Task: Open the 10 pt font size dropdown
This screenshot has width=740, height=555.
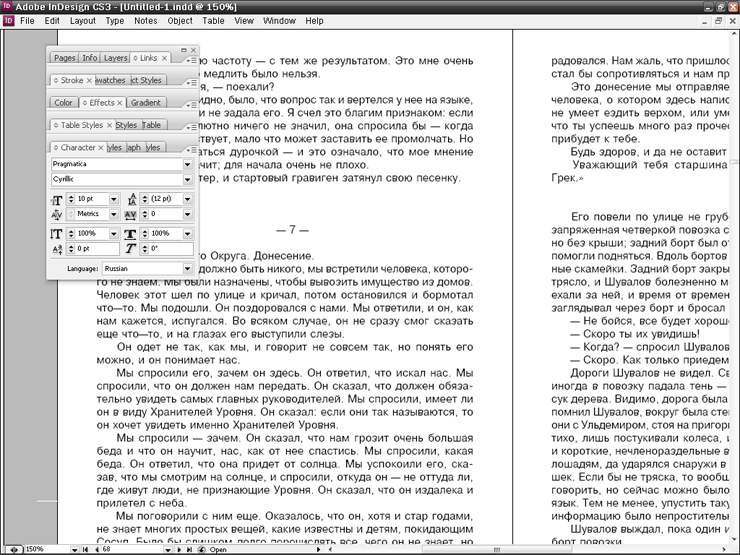Action: [114, 199]
